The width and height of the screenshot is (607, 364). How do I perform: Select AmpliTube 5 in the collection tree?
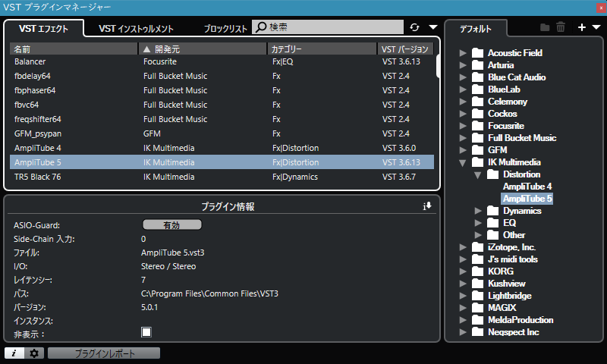pos(527,199)
